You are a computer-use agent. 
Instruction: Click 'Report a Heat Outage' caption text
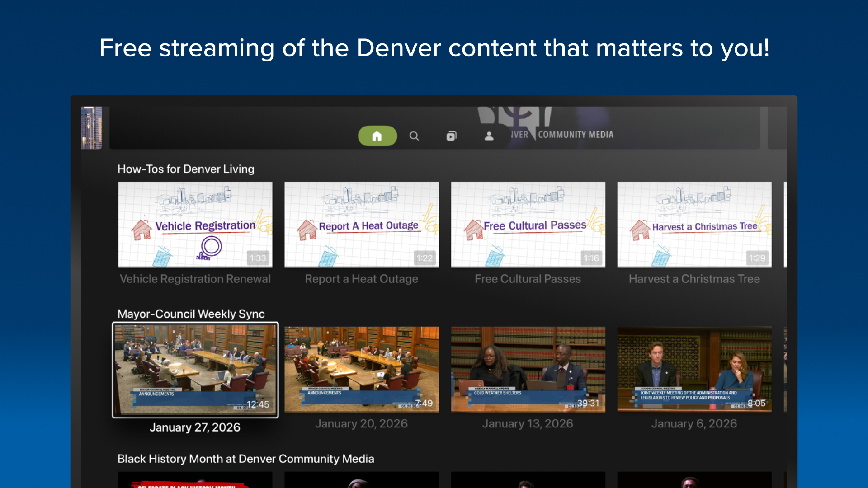[x=362, y=279]
